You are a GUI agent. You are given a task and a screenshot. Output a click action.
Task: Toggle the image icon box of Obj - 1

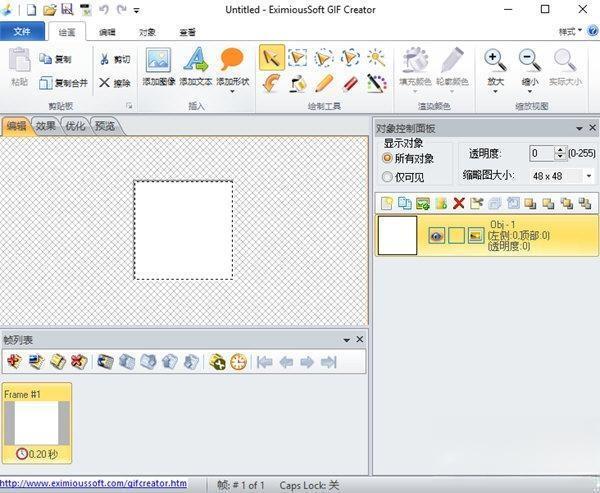coord(476,235)
